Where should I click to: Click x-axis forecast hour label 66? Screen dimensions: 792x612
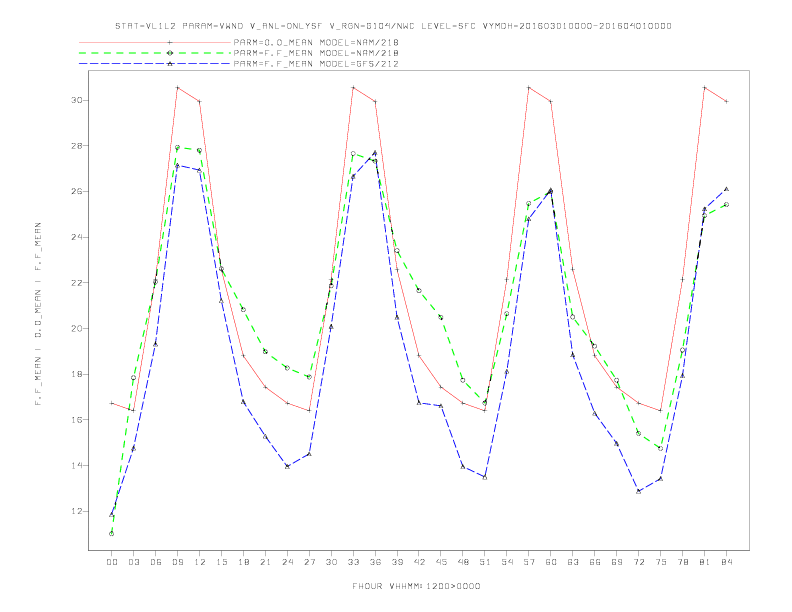595,562
